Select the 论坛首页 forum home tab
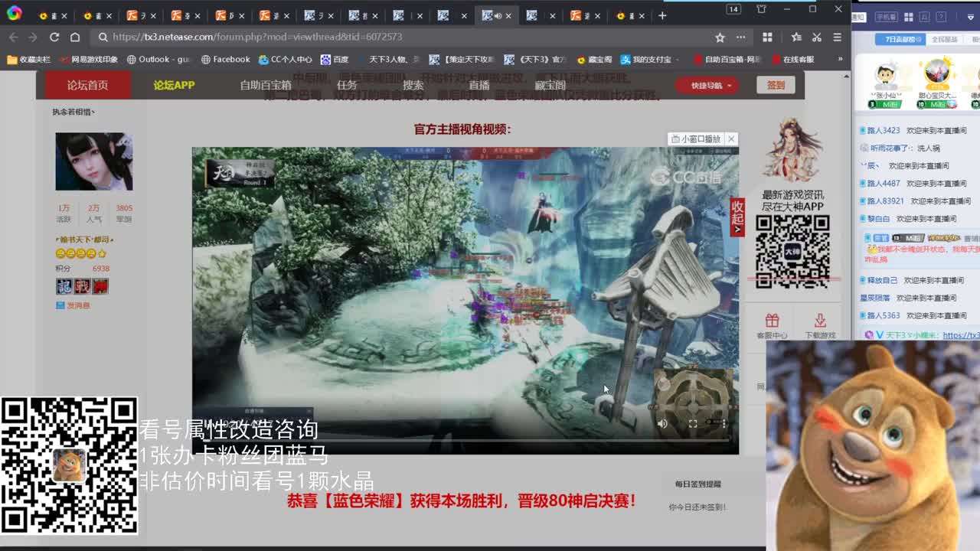The height and width of the screenshot is (551, 980). (x=88, y=85)
